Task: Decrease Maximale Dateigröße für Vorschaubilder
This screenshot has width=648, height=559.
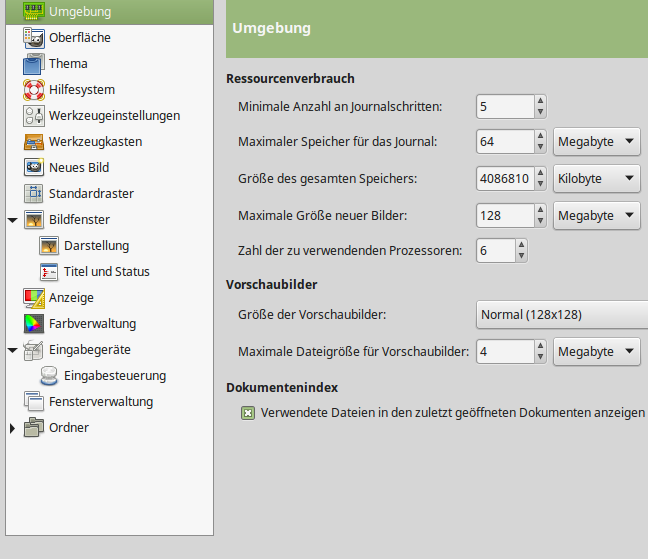Action: [x=540, y=357]
